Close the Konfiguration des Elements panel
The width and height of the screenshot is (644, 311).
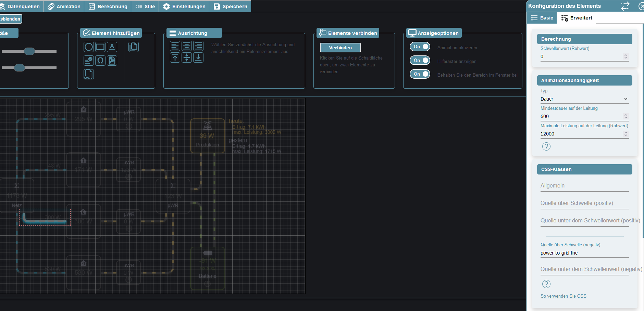(641, 6)
